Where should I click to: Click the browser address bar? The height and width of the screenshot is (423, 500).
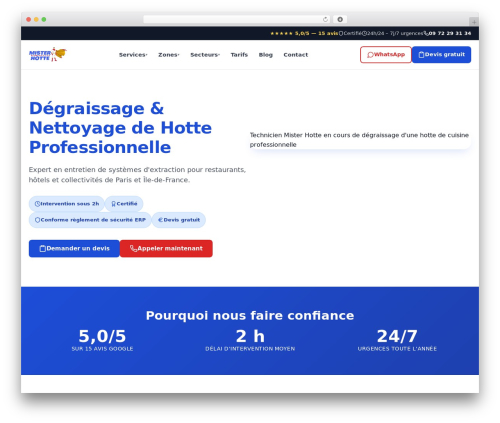click(x=237, y=19)
